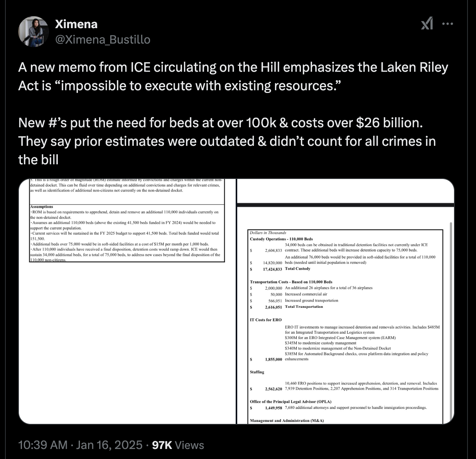Click the display name Ximena
Image resolution: width=476 pixels, height=459 pixels.
(76, 24)
